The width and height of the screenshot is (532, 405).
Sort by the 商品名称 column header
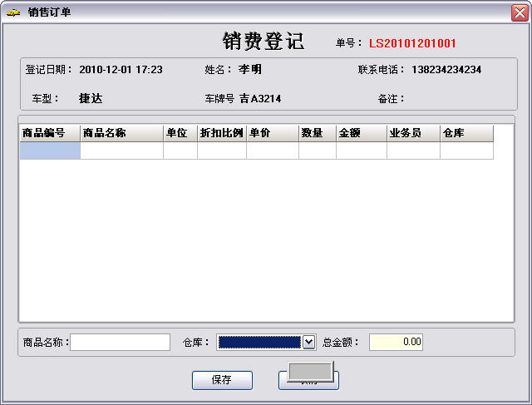coord(121,133)
